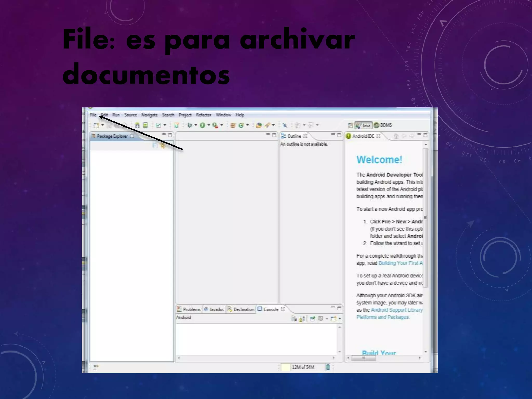Minimize the Outline view panel

333,135
